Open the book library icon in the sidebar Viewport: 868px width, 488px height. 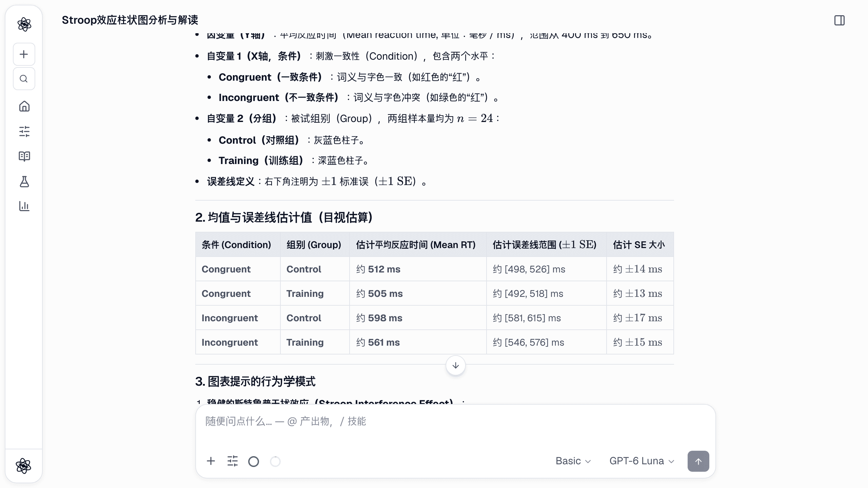[x=24, y=156]
